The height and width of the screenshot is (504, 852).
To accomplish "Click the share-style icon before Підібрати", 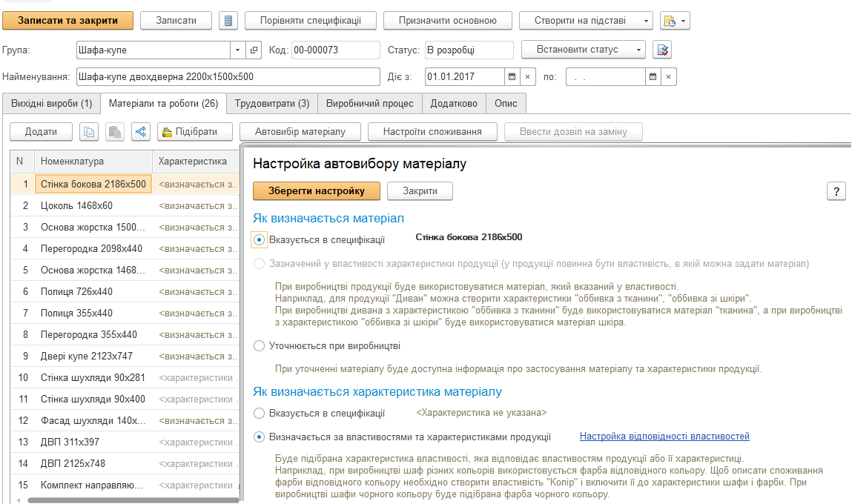I will [141, 132].
